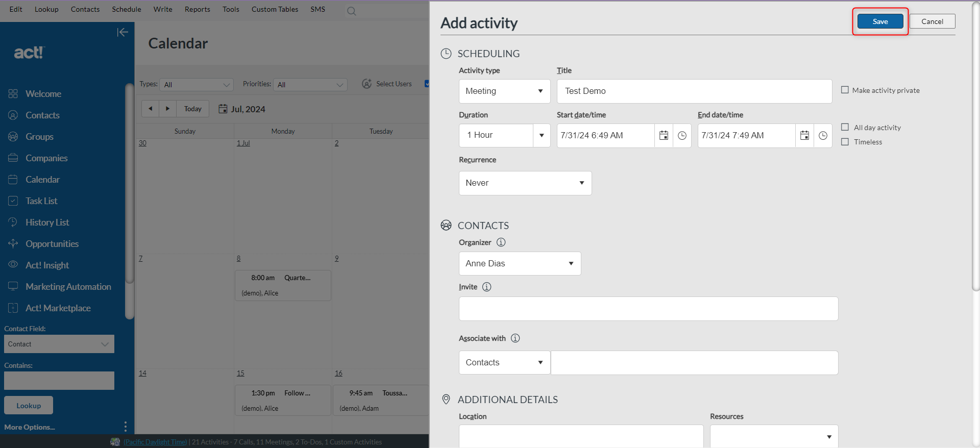Save the new activity
980x448 pixels.
(x=880, y=21)
